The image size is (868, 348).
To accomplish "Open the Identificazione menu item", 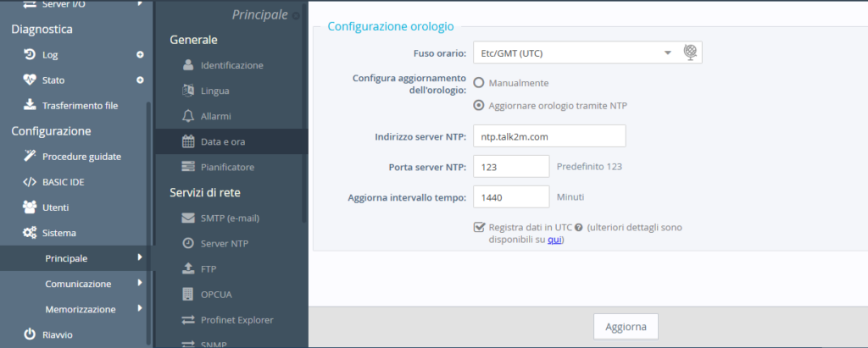I will click(x=231, y=65).
